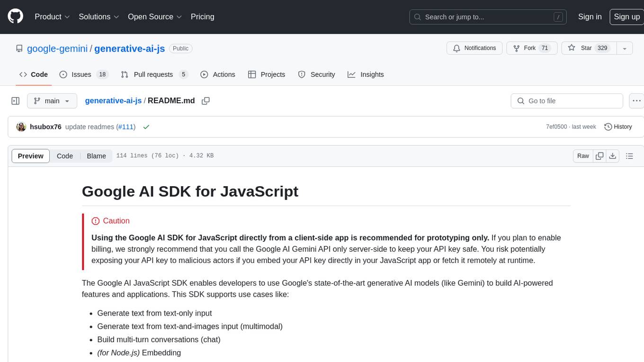
Task: Open hsubox76 user avatar
Action: tap(21, 127)
